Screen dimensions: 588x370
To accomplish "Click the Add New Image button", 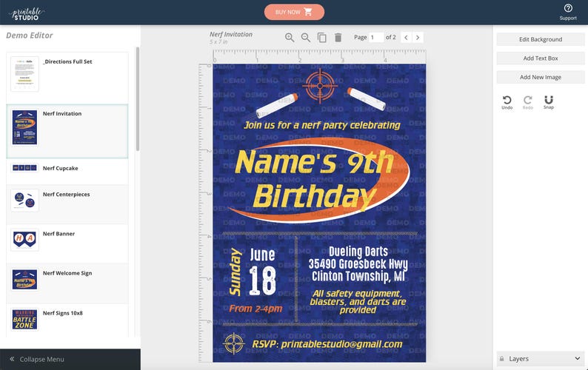I will 541,77.
